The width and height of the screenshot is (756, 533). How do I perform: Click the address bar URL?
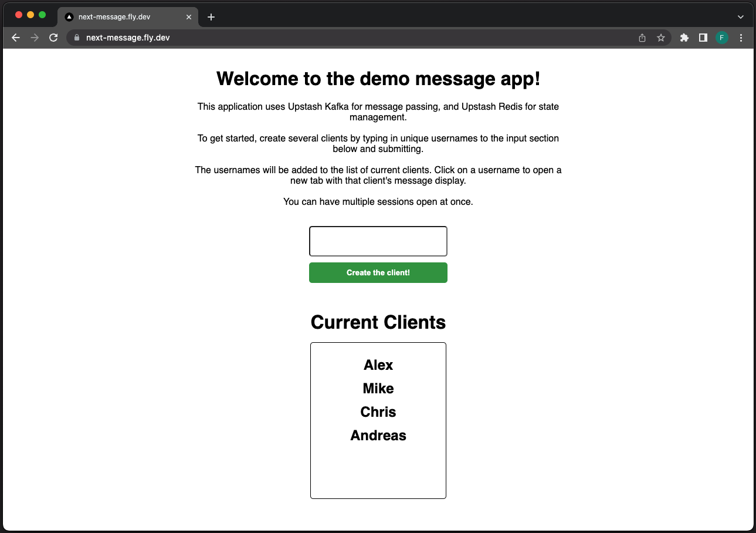click(128, 38)
